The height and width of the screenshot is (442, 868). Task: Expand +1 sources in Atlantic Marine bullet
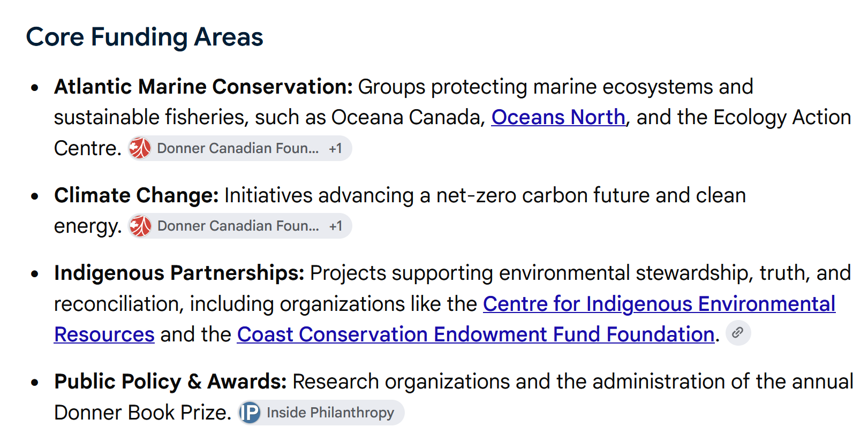click(336, 148)
